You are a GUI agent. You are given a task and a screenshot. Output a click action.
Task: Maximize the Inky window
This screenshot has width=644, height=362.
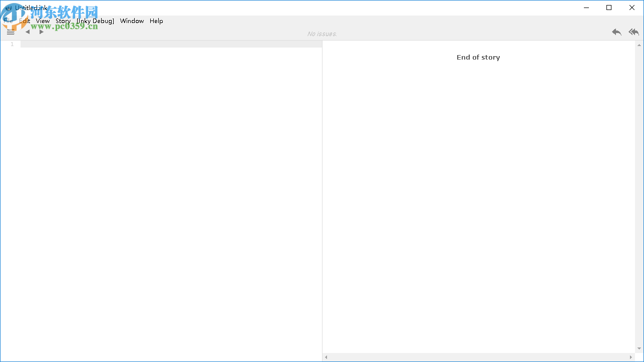609,8
